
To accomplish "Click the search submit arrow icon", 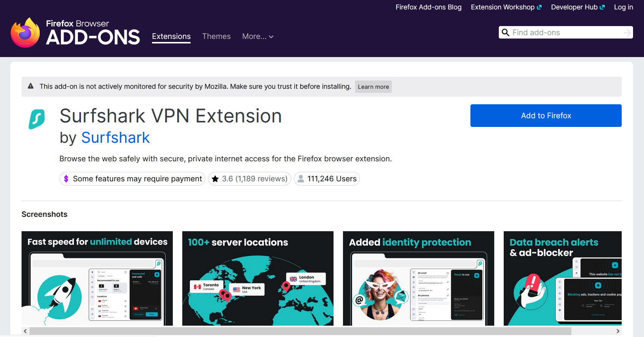I will [x=627, y=33].
